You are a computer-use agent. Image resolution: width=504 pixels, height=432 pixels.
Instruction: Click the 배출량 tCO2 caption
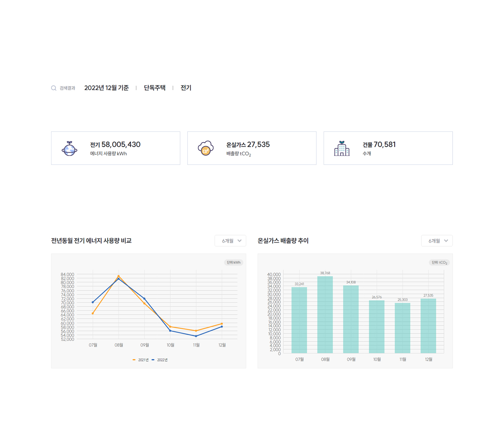(239, 154)
